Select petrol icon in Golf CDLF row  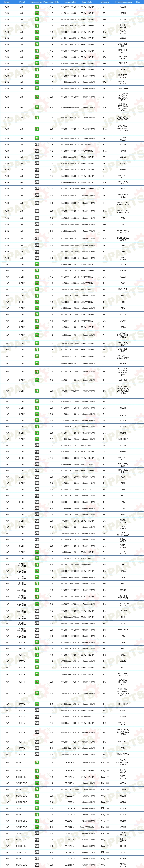click(x=37, y=427)
